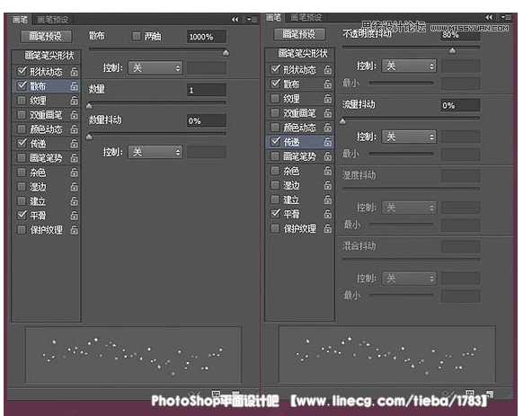The image size is (532, 416).
Task: Toggle lock for 平滑 in transfer panel
Action: point(327,214)
